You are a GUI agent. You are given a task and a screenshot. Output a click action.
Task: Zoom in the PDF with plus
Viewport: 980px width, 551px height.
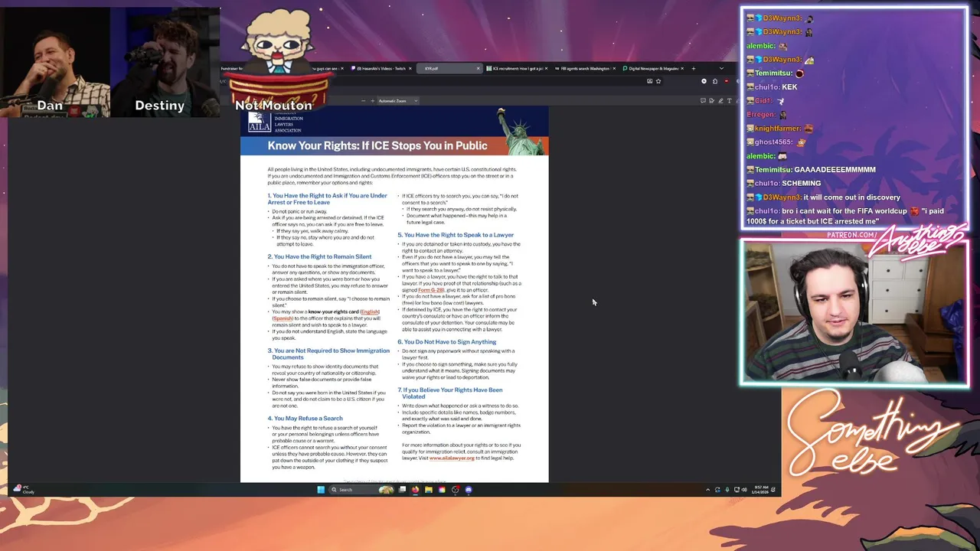click(x=372, y=100)
